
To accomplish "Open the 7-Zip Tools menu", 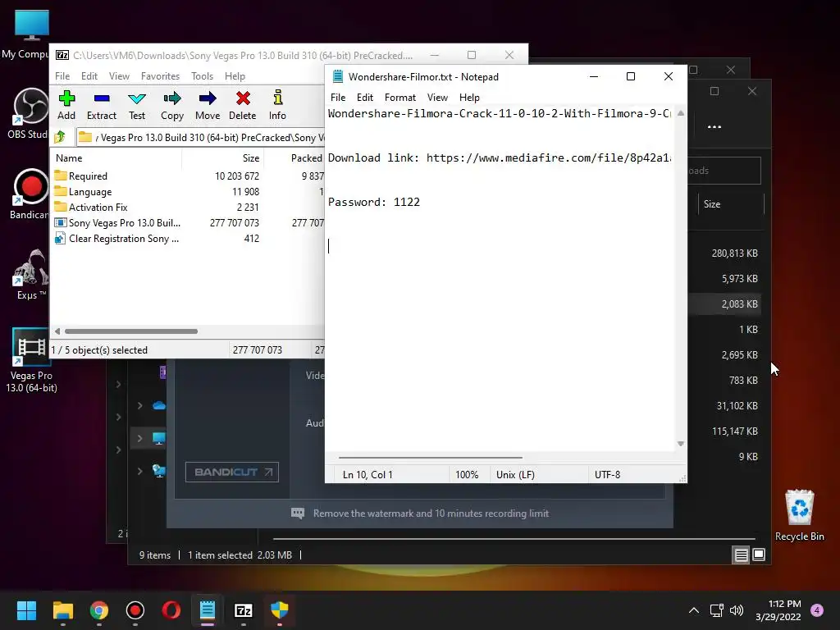I will tap(202, 76).
